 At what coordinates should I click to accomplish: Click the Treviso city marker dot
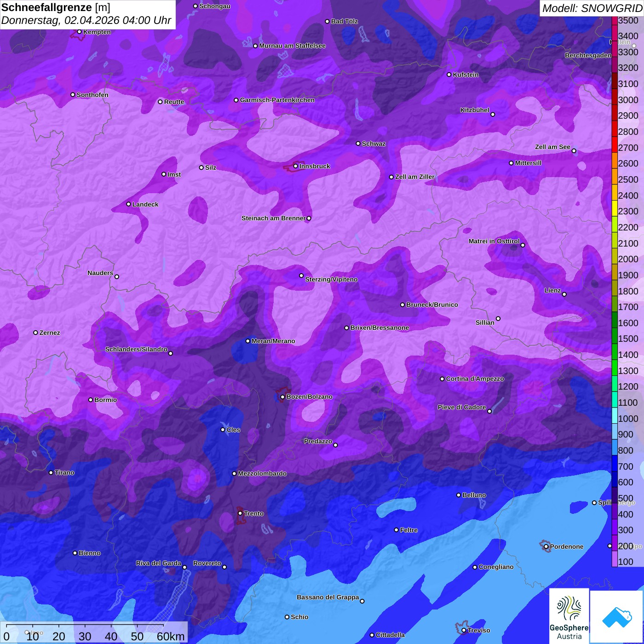click(464, 630)
